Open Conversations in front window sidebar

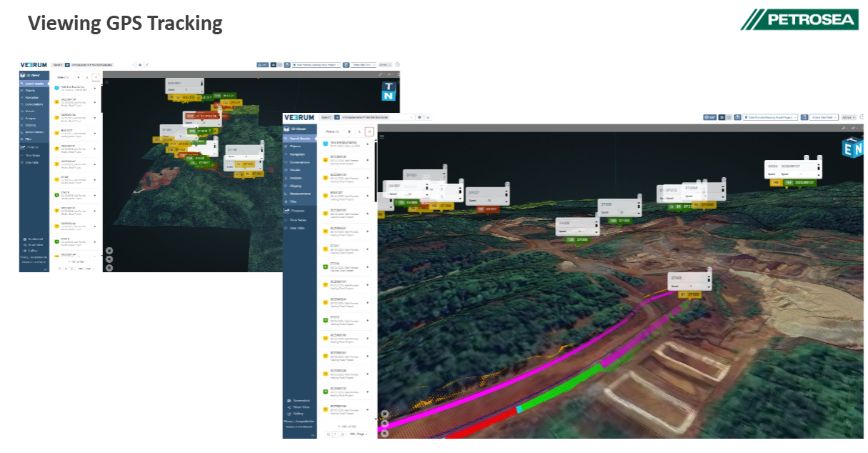[x=300, y=161]
